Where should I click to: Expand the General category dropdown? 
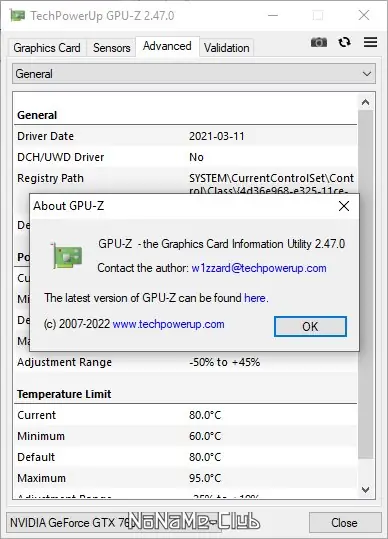pyautogui.click(x=194, y=74)
